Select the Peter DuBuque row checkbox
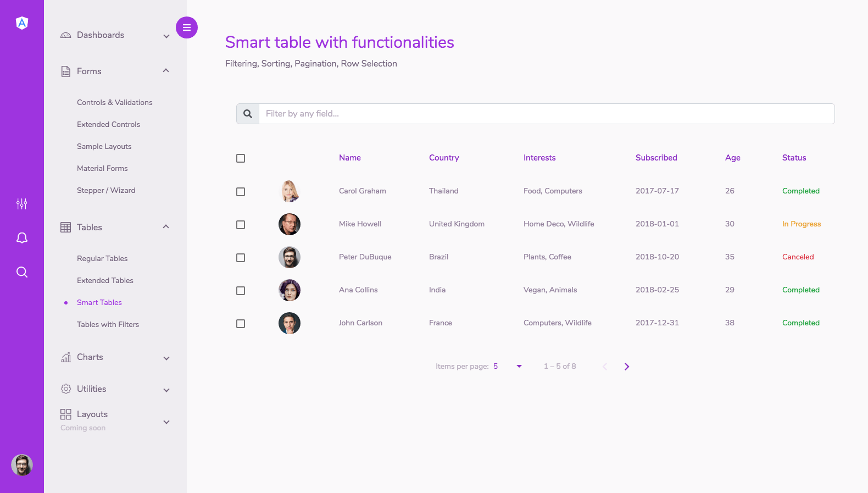 tap(241, 258)
